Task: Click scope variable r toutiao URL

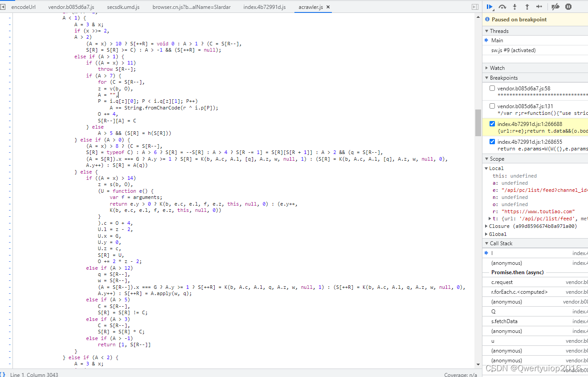Action: [534, 211]
